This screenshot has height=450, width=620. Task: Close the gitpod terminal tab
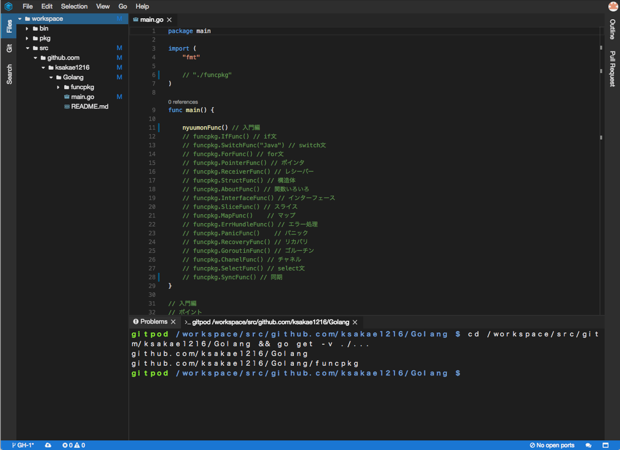[355, 322]
